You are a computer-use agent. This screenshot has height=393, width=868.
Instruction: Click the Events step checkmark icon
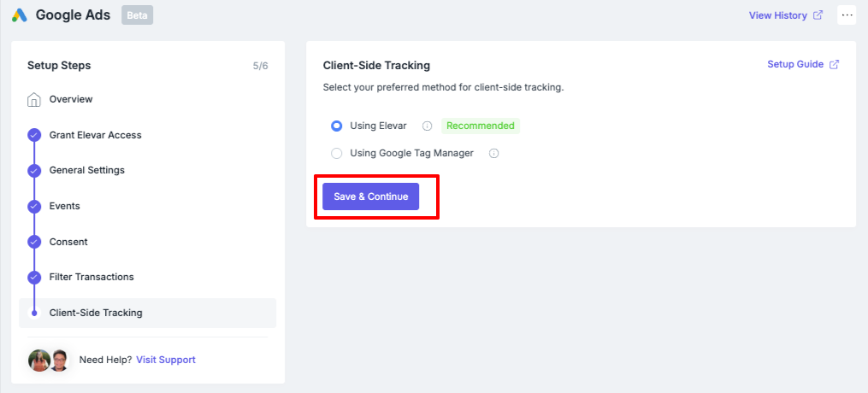coord(34,206)
